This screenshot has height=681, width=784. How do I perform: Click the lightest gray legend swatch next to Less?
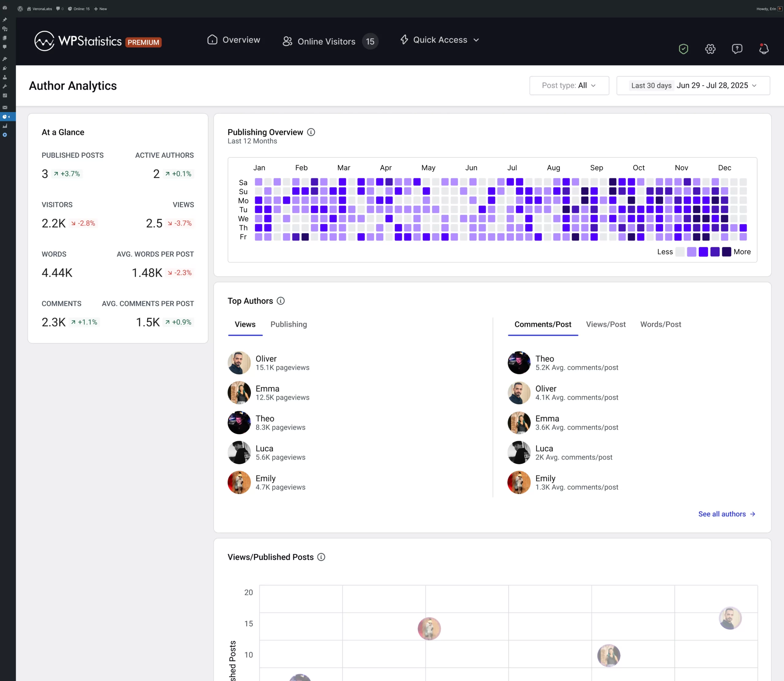point(680,252)
